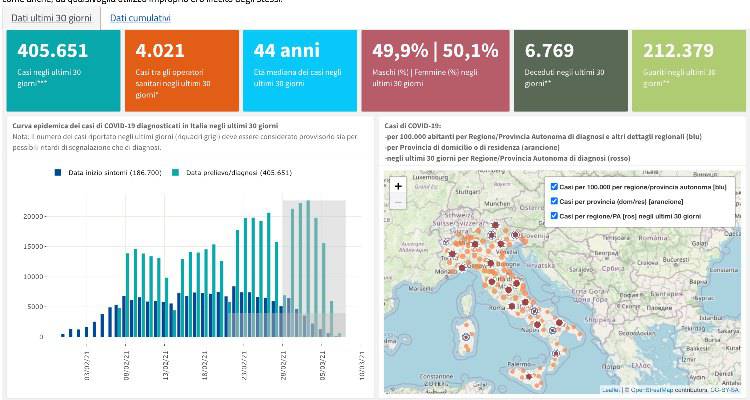Disable 'Casi per regione/PA' red layer

[554, 215]
